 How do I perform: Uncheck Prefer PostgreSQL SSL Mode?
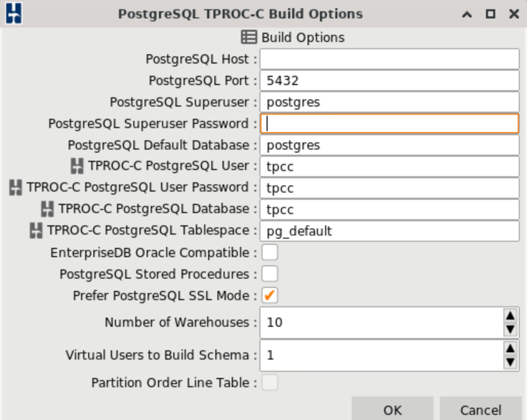(270, 296)
